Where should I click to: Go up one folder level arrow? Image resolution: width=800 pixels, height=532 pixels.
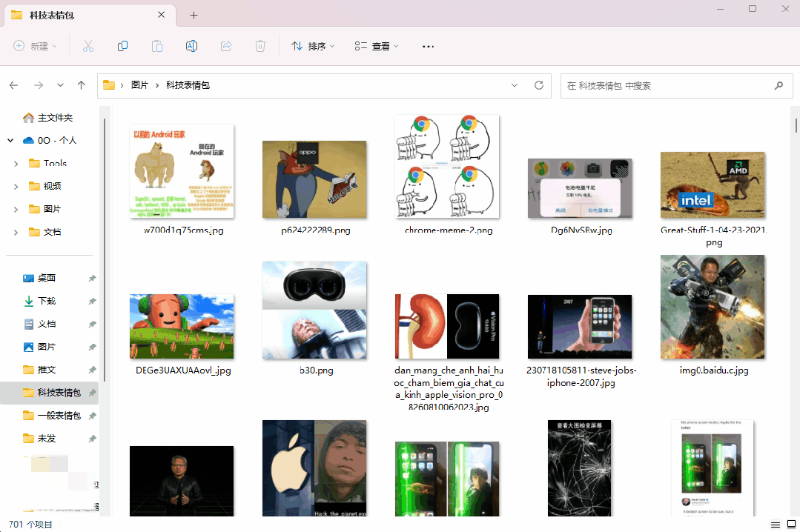[81, 85]
